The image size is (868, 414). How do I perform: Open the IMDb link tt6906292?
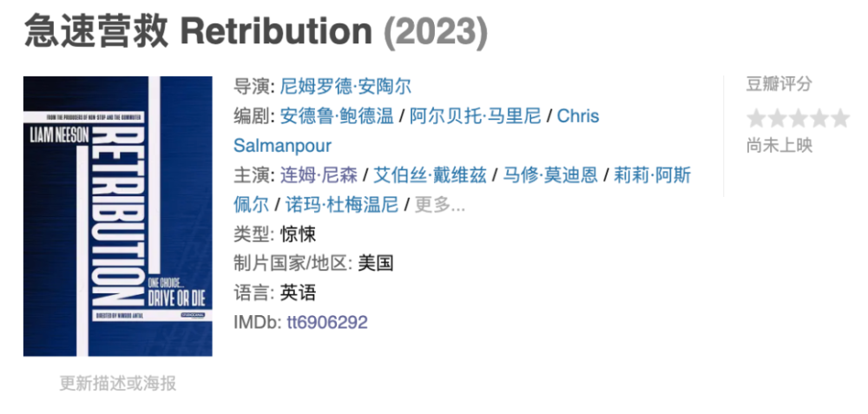pos(326,322)
